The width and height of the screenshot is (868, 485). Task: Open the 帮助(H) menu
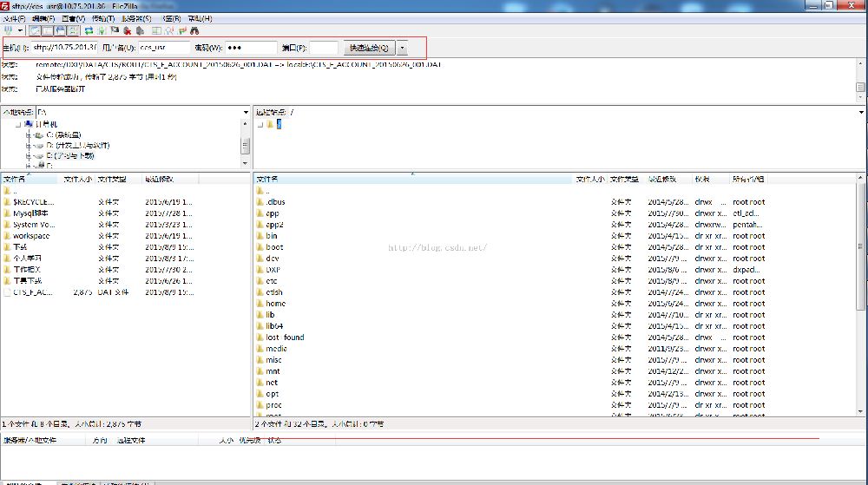[200, 18]
